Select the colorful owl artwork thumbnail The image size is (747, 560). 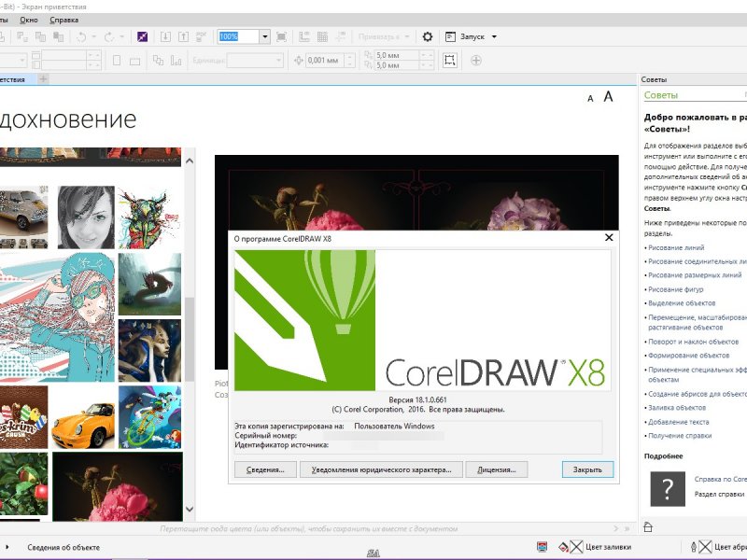(149, 217)
